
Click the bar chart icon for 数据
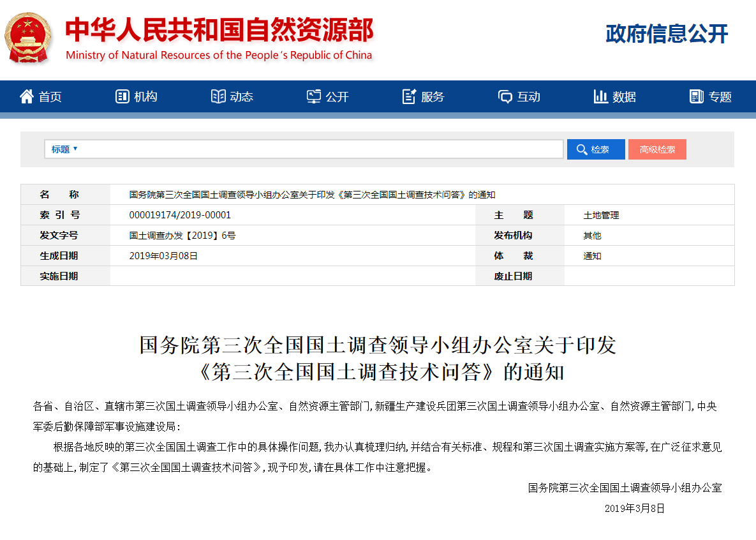(600, 96)
